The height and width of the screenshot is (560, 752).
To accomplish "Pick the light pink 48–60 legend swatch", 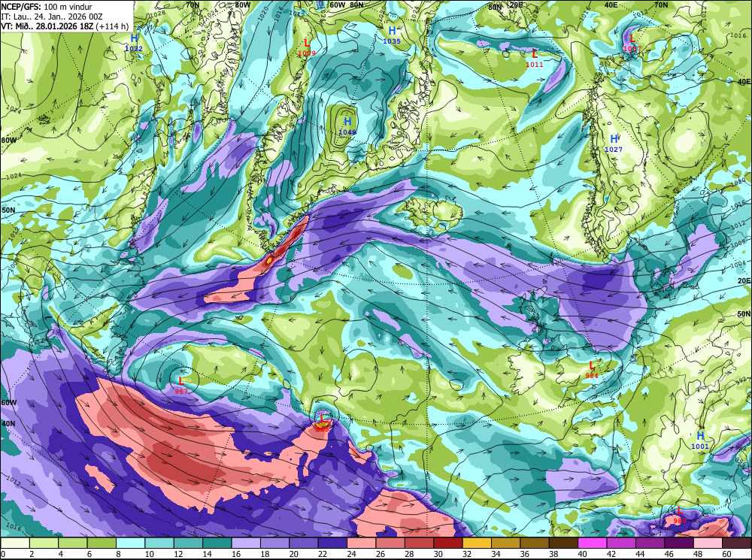I will click(x=707, y=543).
